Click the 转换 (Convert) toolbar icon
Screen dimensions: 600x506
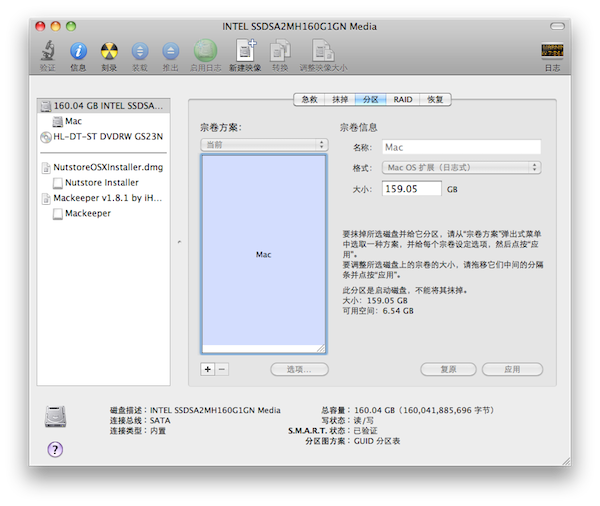[280, 52]
